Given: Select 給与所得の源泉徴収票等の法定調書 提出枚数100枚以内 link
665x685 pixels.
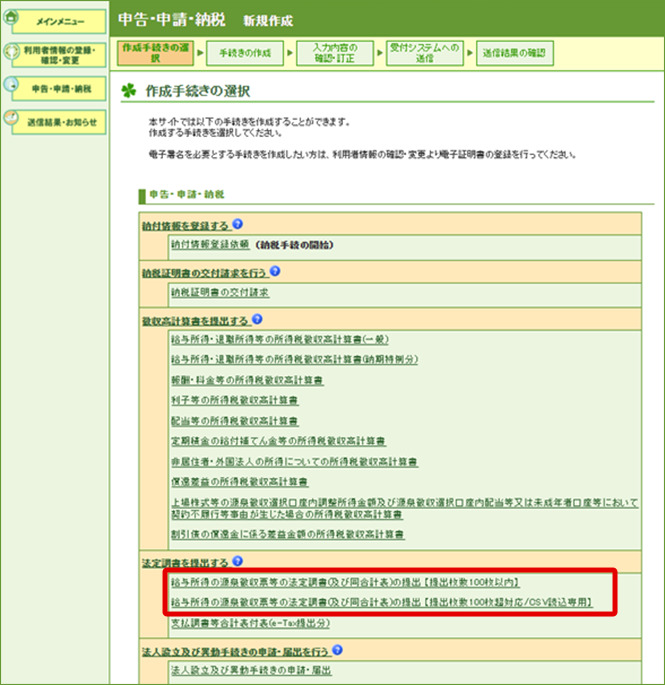Looking at the screenshot, I should 345,581.
